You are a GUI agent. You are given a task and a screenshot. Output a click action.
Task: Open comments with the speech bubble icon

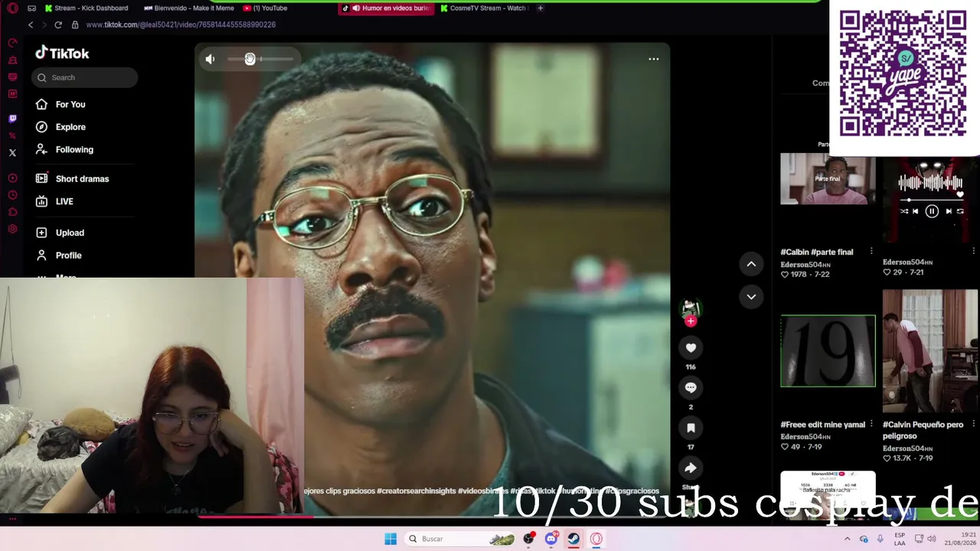[x=691, y=388]
